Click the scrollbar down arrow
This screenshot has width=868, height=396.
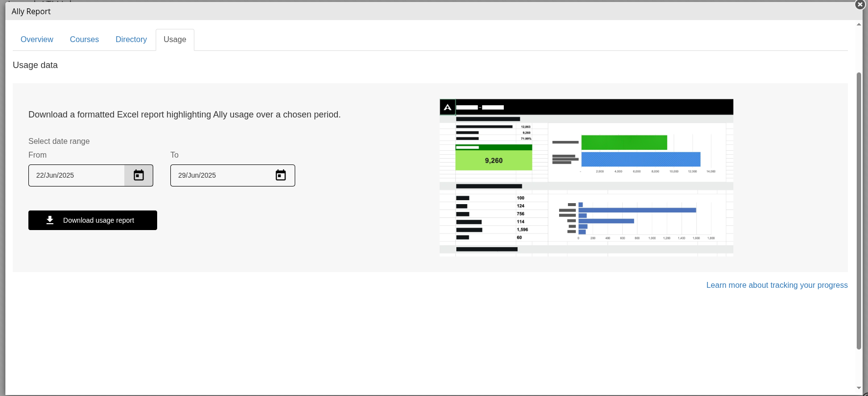point(859,388)
